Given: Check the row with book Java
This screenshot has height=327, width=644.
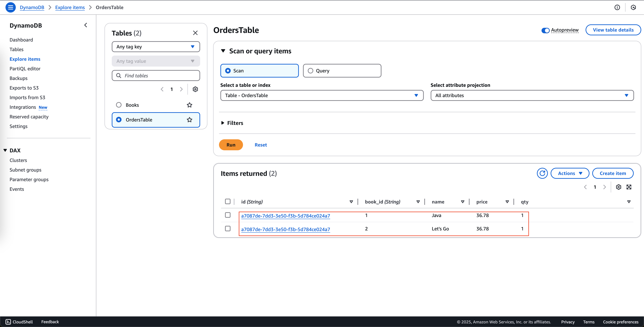Looking at the screenshot, I should coord(228,215).
